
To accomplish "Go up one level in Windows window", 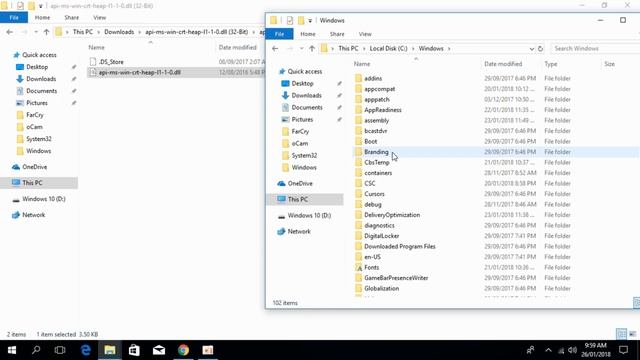I will 312,49.
